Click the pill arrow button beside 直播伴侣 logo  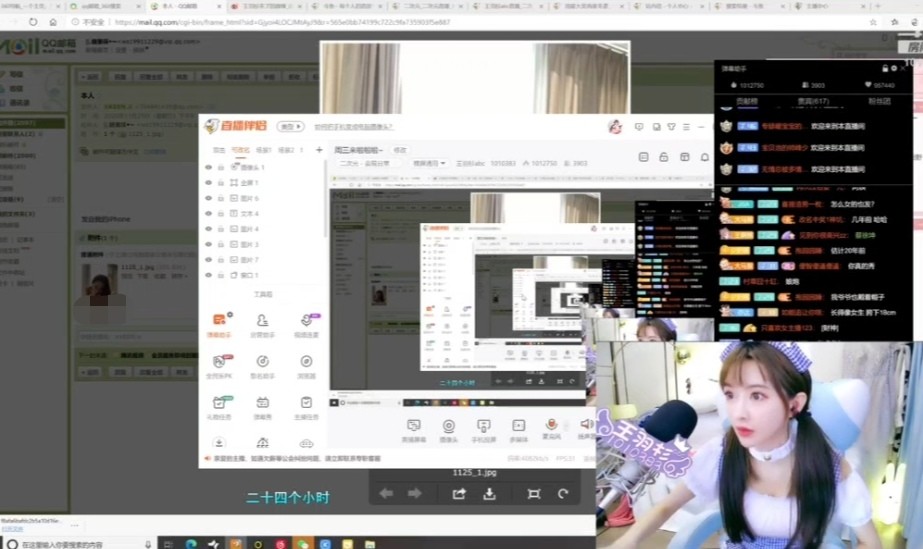[x=290, y=127]
